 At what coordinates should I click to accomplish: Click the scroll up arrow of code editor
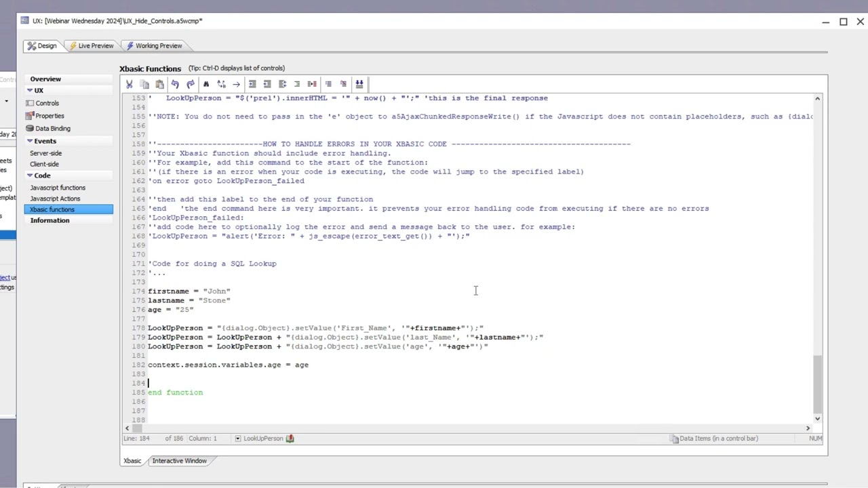point(817,99)
